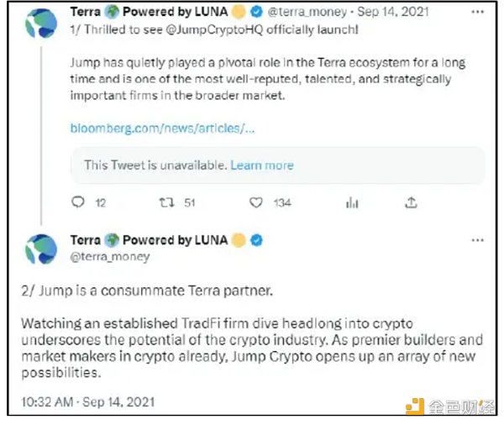
Task: Open more options menu on second tweet
Action: tap(477, 240)
